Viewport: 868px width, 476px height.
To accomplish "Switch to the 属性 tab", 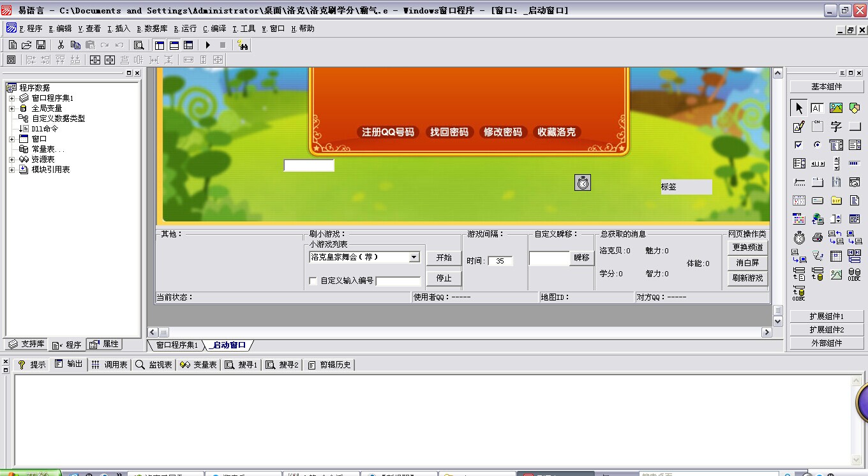I will [105, 344].
